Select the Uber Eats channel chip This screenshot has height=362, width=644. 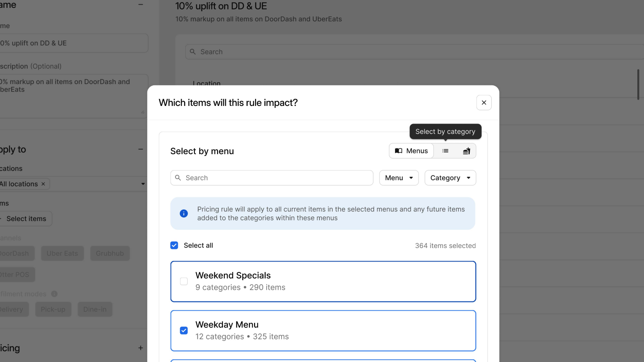tap(62, 253)
